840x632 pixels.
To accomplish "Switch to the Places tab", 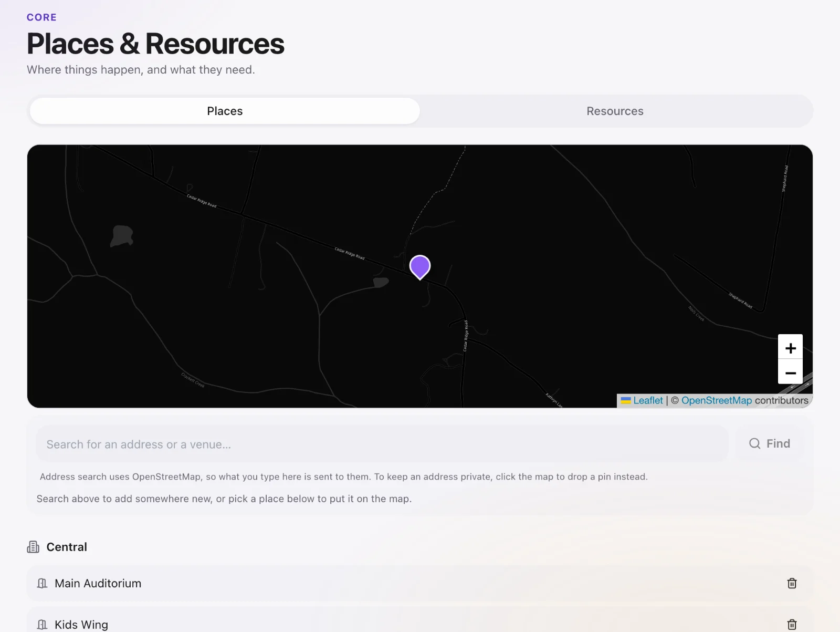I will click(225, 111).
